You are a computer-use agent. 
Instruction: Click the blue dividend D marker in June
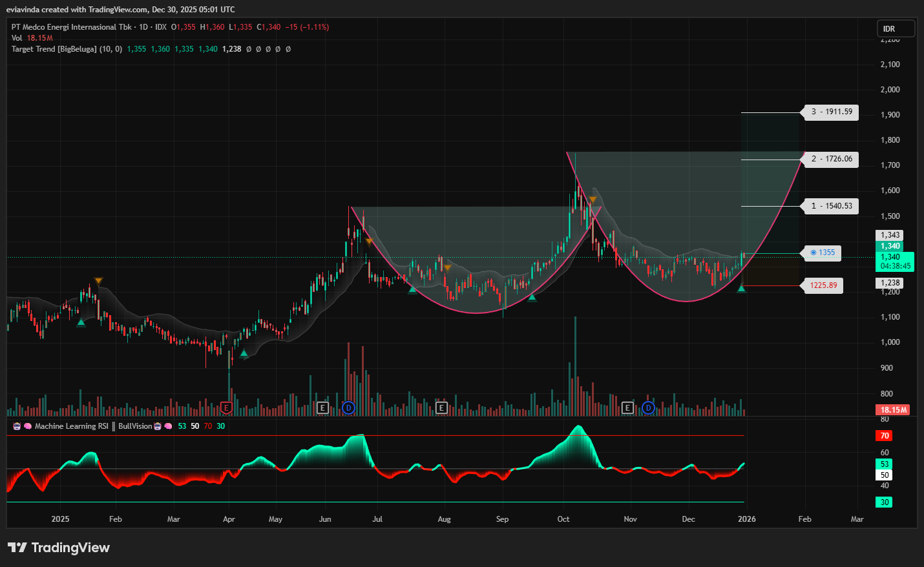pos(348,407)
